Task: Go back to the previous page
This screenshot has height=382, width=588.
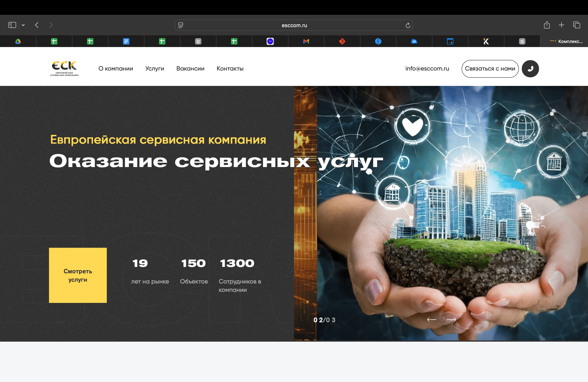Action: pyautogui.click(x=37, y=25)
